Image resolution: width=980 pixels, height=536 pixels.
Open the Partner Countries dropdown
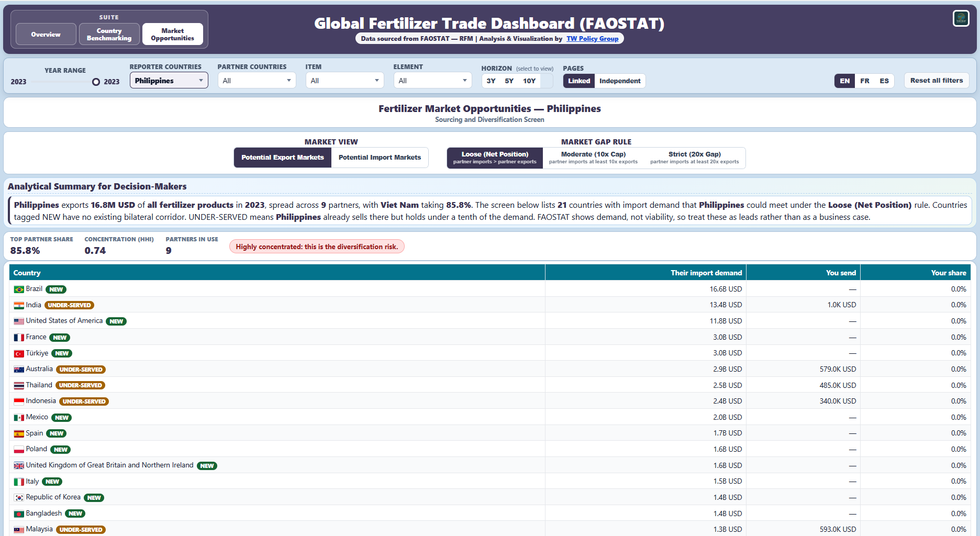coord(257,81)
